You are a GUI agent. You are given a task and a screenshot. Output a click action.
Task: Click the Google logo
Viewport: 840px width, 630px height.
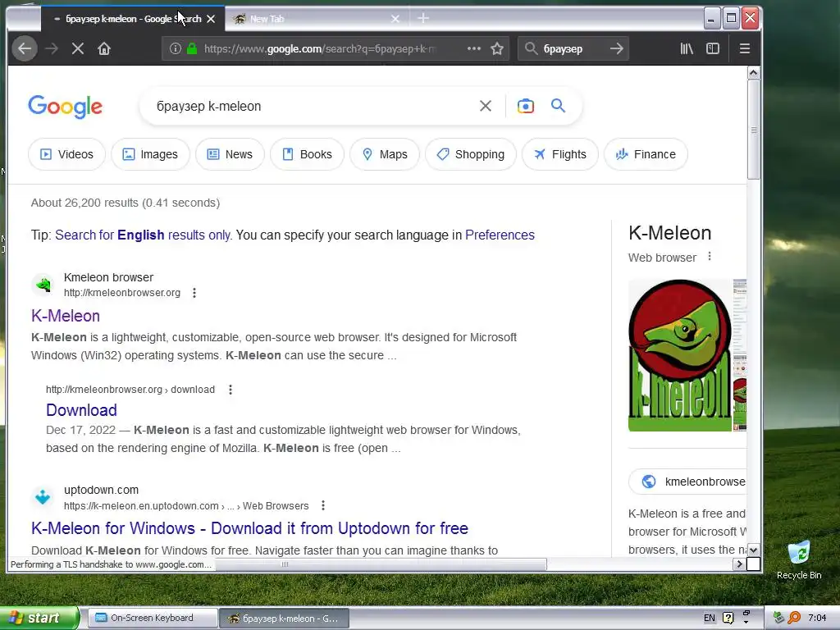pos(66,107)
